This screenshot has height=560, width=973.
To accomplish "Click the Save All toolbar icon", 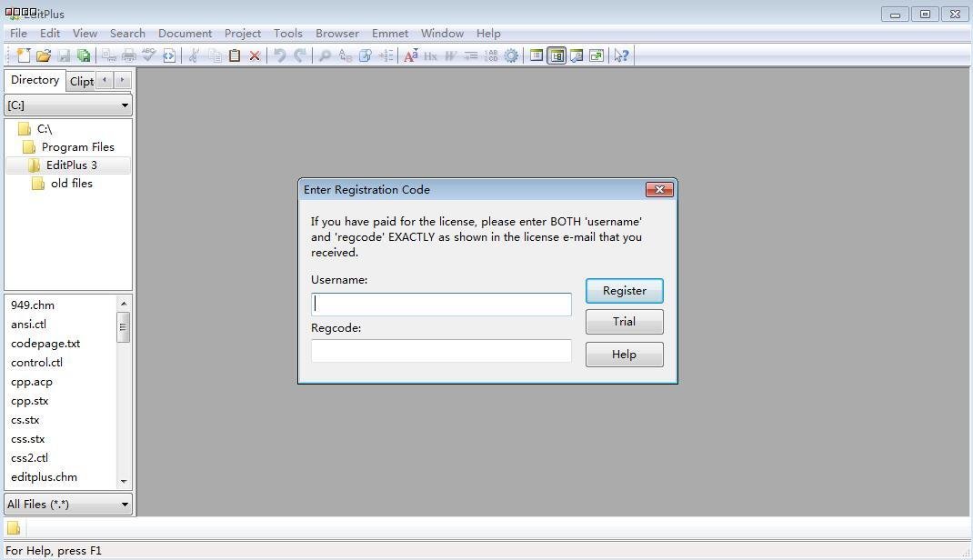I will pos(84,55).
